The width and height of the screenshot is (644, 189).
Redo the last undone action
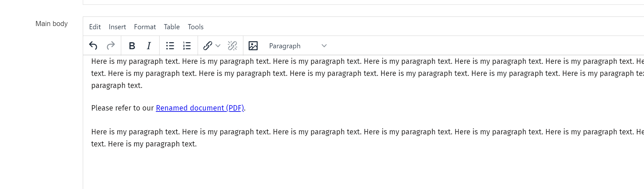[110, 46]
